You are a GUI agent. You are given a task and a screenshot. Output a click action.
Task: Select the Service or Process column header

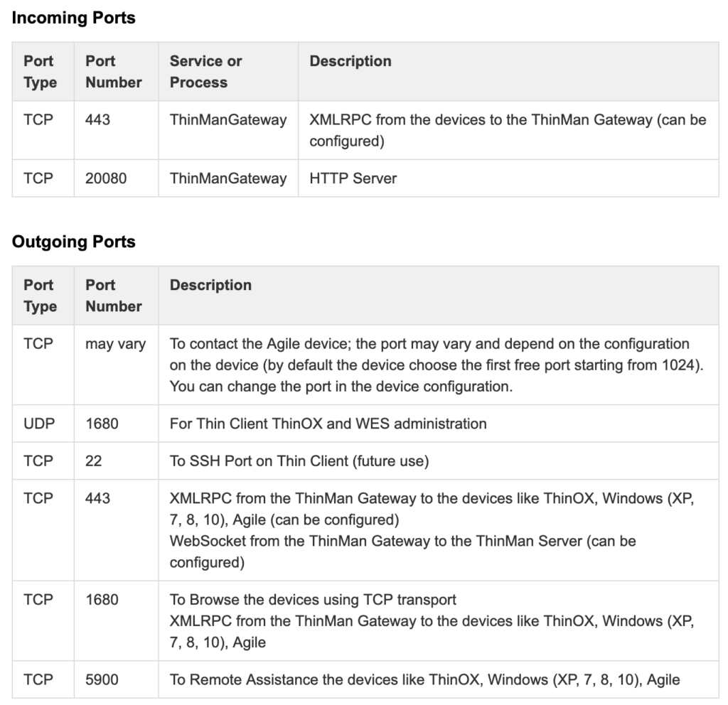point(205,72)
